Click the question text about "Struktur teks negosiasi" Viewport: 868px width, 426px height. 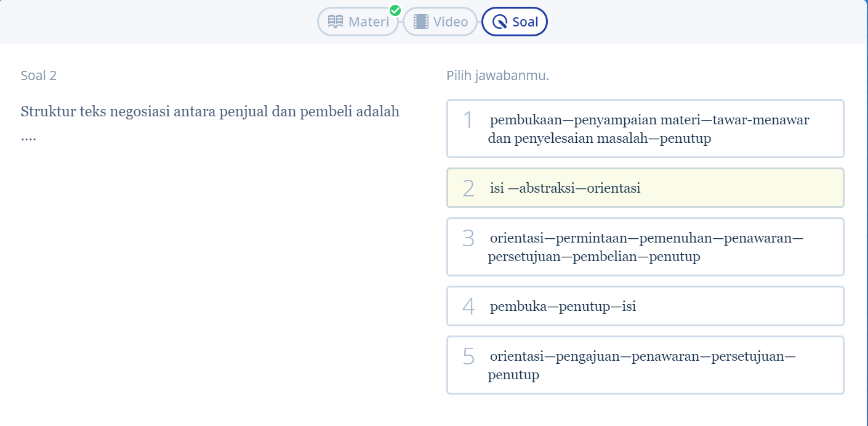pos(210,112)
